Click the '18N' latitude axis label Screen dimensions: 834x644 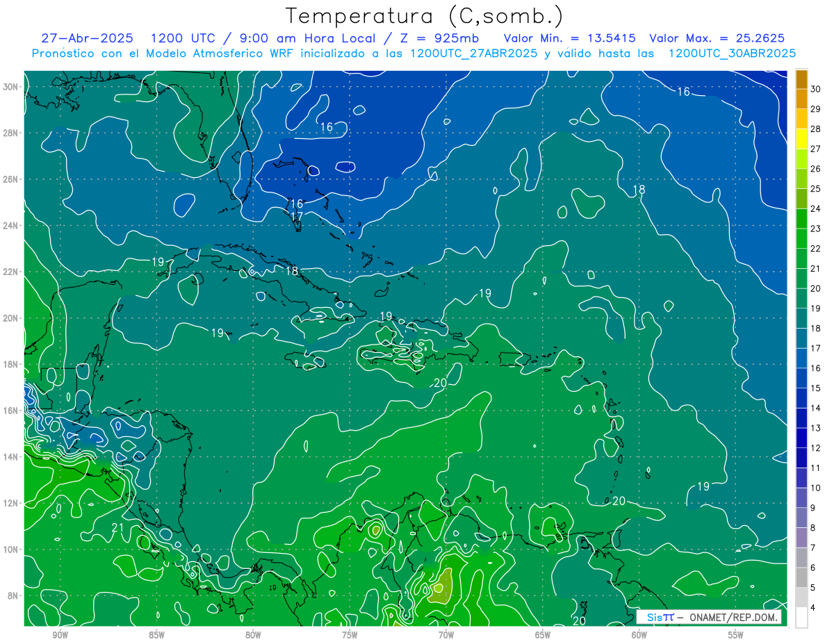pyautogui.click(x=10, y=364)
